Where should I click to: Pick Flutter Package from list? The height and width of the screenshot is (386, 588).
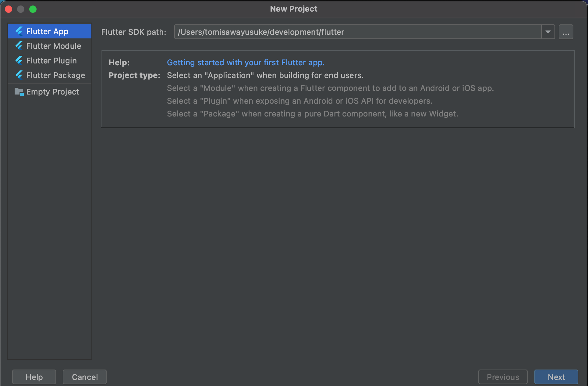coord(55,75)
